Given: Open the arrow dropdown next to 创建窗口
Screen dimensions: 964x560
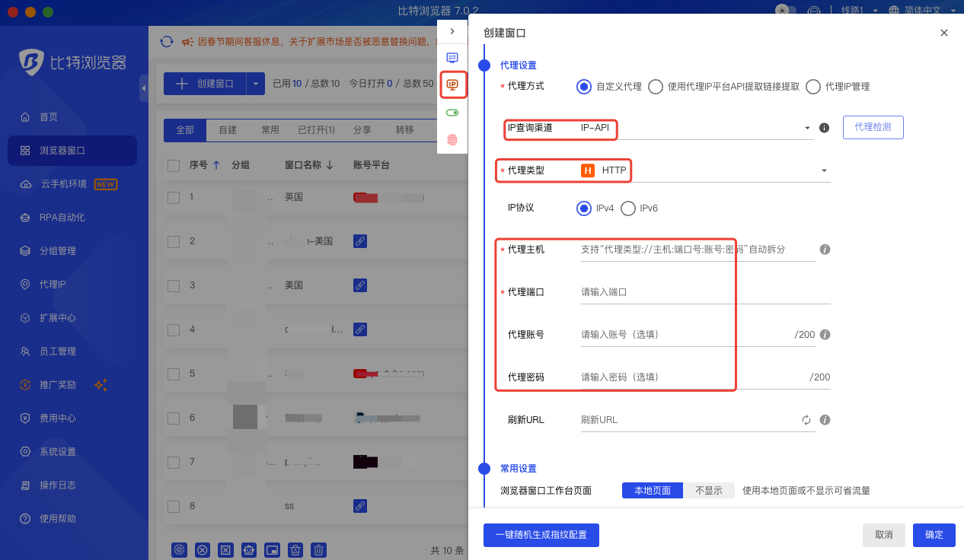Looking at the screenshot, I should click(x=256, y=84).
